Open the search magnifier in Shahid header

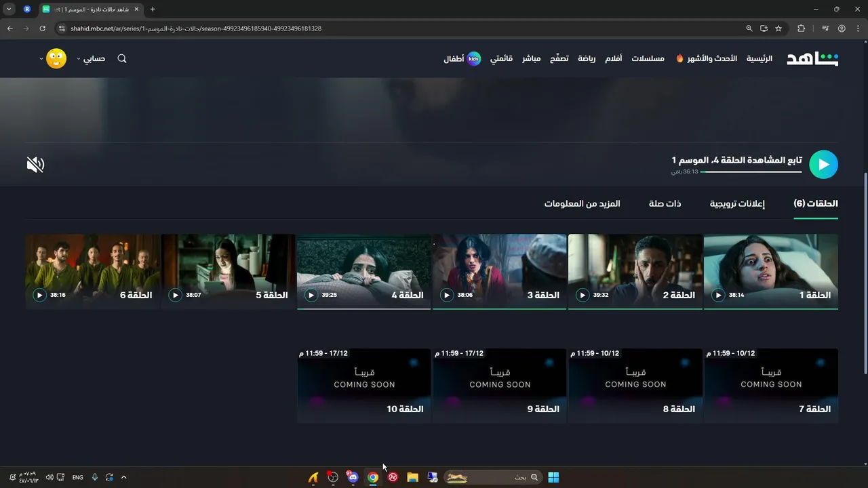[x=122, y=58]
